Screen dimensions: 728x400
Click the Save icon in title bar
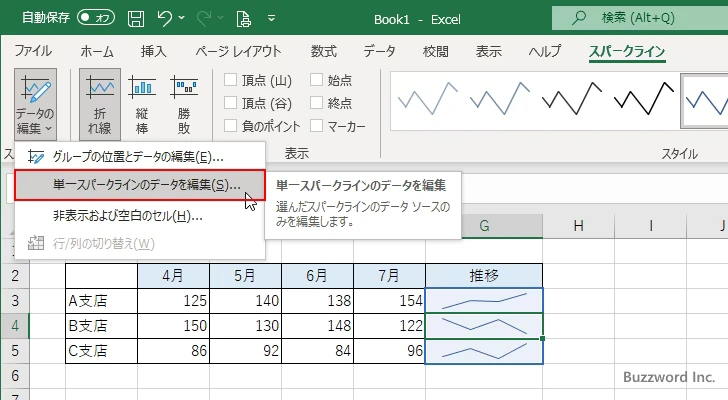click(x=136, y=19)
